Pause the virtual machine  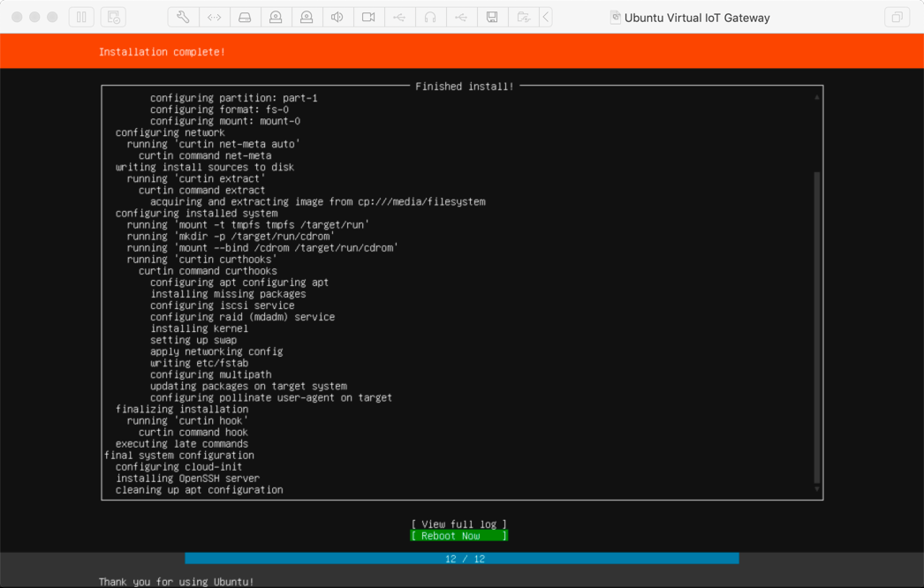click(x=81, y=17)
